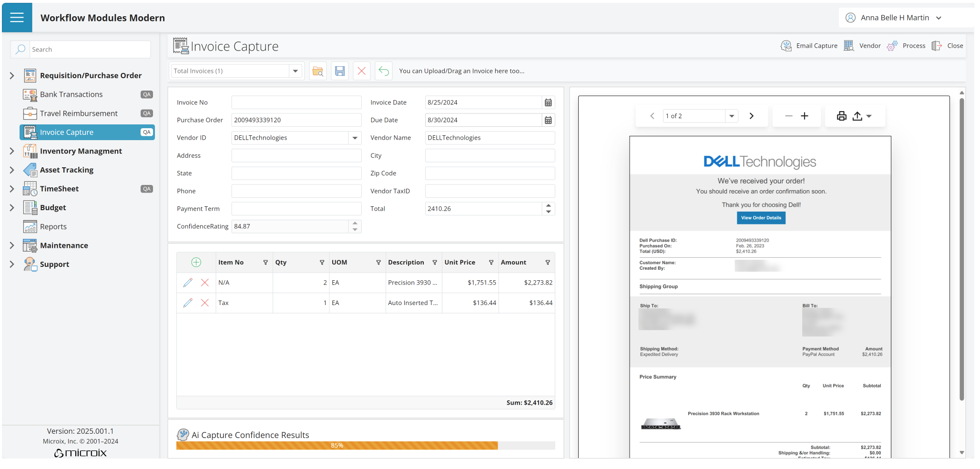Click the View Order Details button
Viewport: 980px width, 469px height.
[761, 218]
